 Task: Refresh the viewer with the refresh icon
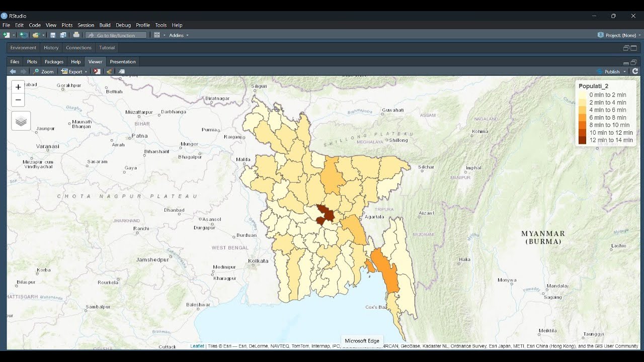coord(635,71)
